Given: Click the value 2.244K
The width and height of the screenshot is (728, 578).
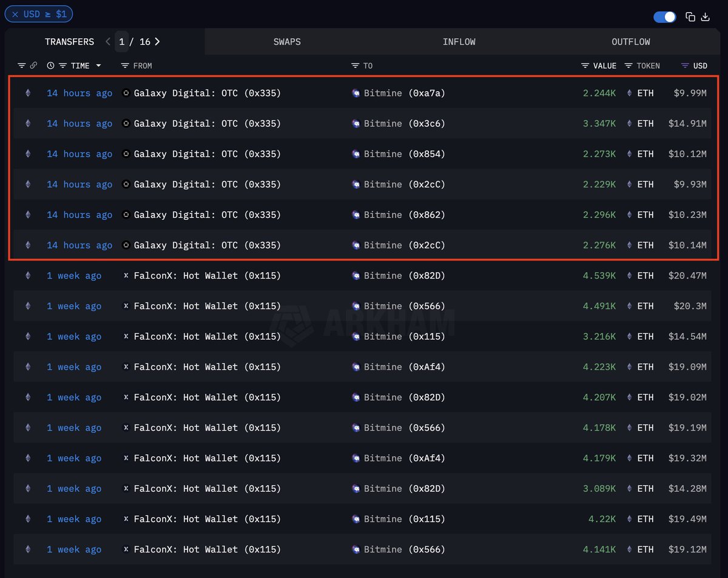Looking at the screenshot, I should click(599, 93).
